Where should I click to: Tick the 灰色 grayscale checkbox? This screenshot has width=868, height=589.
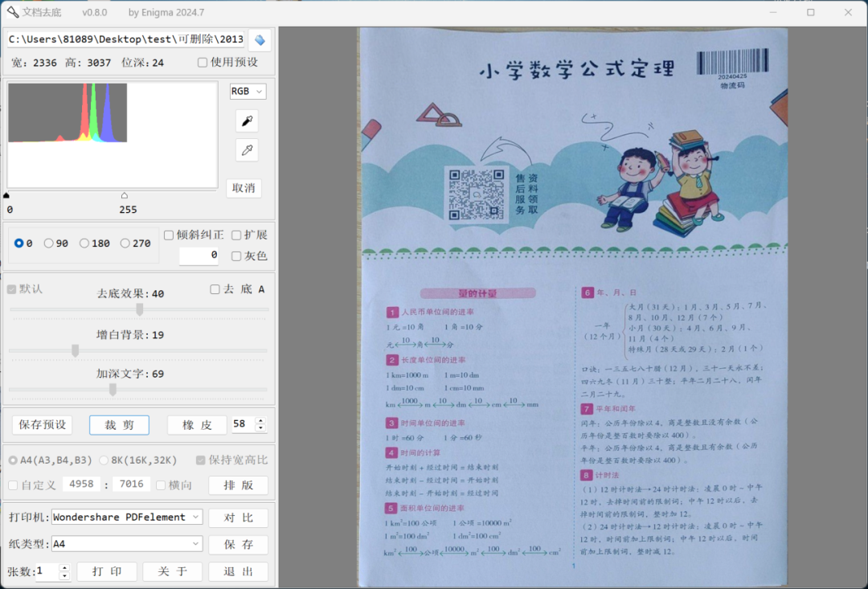pyautogui.click(x=236, y=256)
